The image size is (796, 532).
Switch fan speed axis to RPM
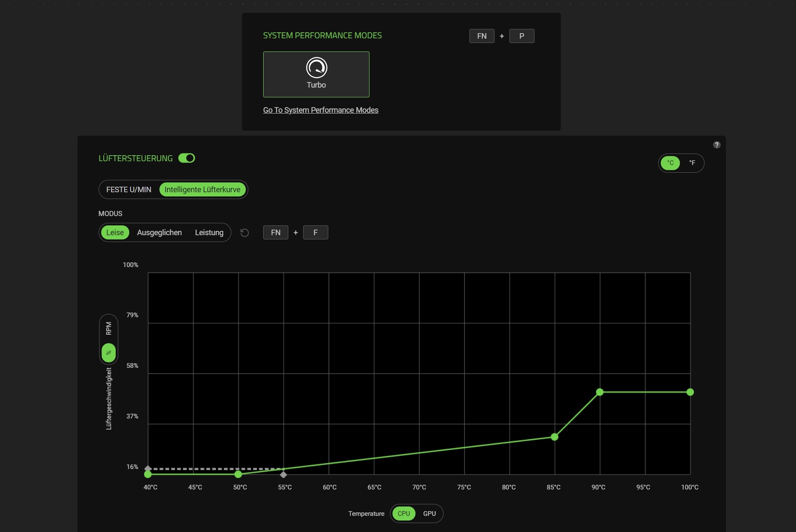(108, 328)
